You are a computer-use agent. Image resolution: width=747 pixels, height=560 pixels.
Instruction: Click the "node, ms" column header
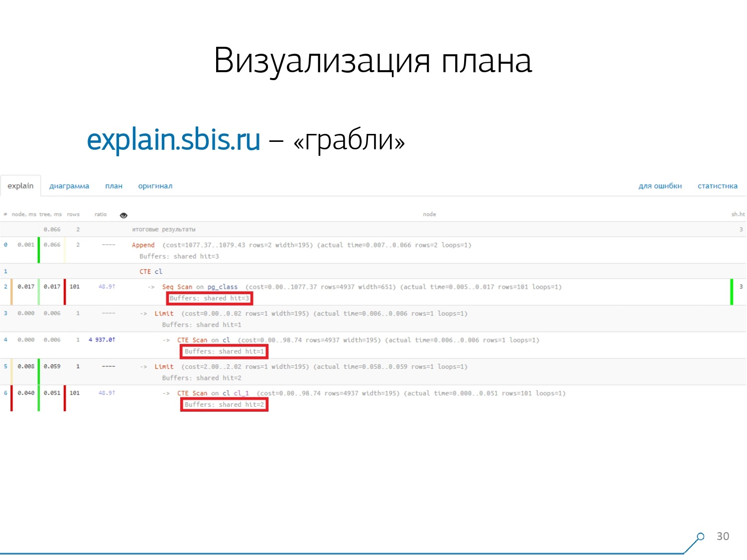click(24, 215)
